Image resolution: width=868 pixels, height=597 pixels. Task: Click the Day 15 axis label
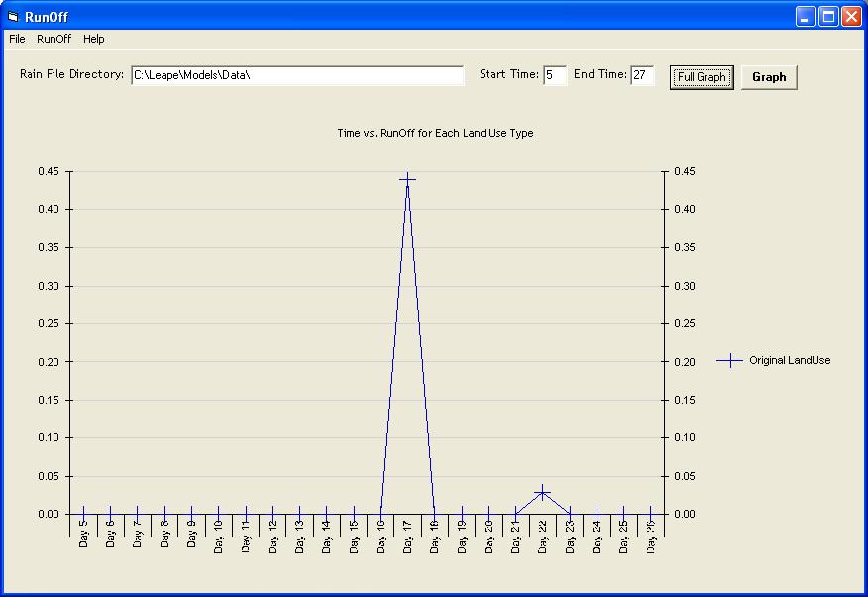click(x=354, y=537)
